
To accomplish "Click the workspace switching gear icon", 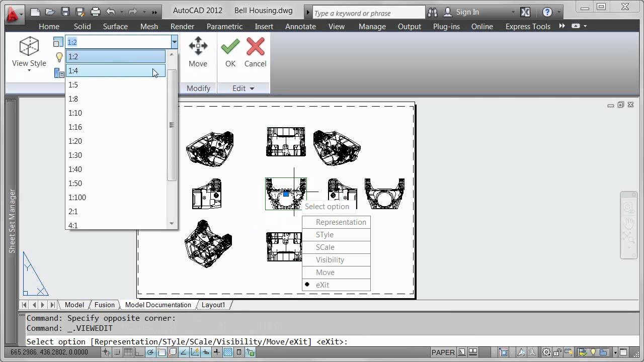I will (546, 352).
